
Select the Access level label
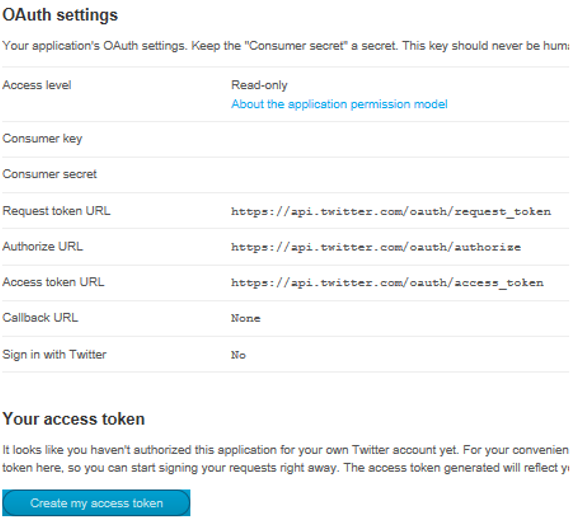[37, 85]
